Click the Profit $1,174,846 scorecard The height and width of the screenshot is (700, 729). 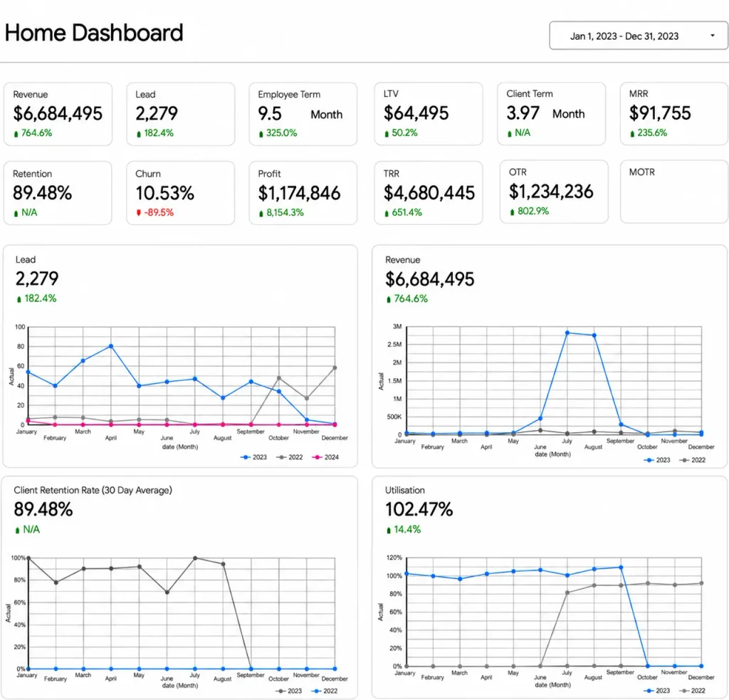pos(303,193)
